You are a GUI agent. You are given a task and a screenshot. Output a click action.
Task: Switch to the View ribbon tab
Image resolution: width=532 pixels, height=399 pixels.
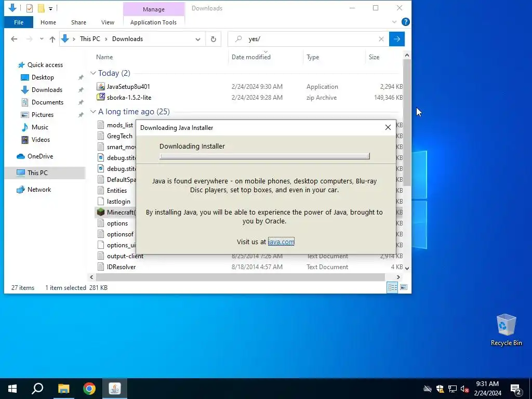coord(108,22)
